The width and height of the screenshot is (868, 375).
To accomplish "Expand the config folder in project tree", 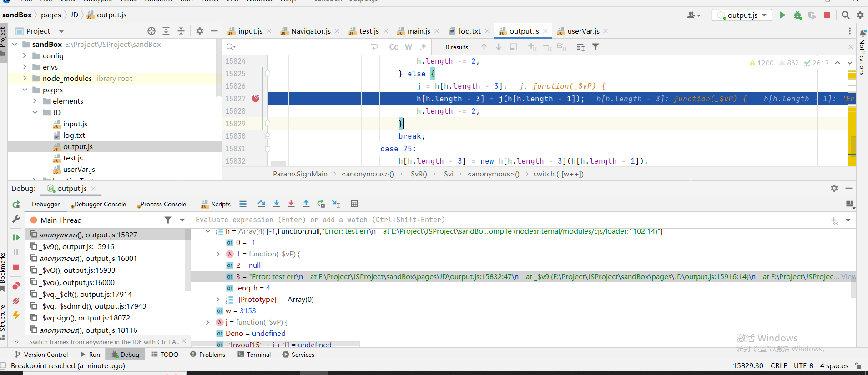I will 25,55.
